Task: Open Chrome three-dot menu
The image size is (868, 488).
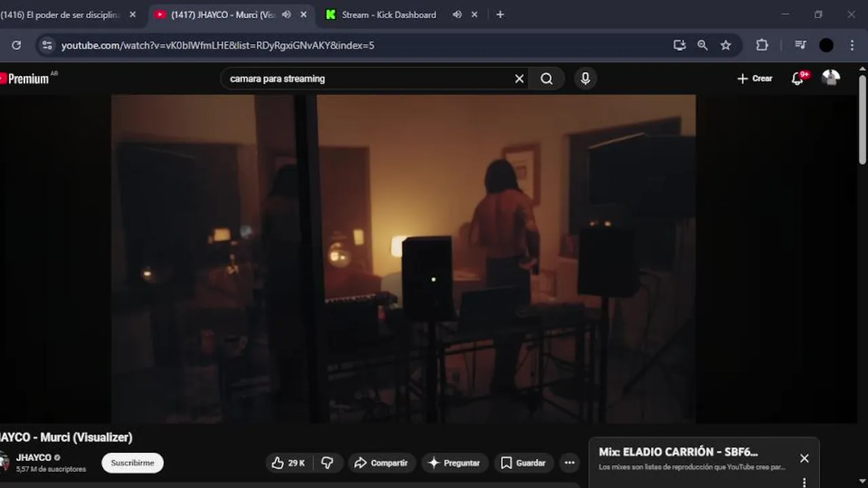Action: (852, 45)
